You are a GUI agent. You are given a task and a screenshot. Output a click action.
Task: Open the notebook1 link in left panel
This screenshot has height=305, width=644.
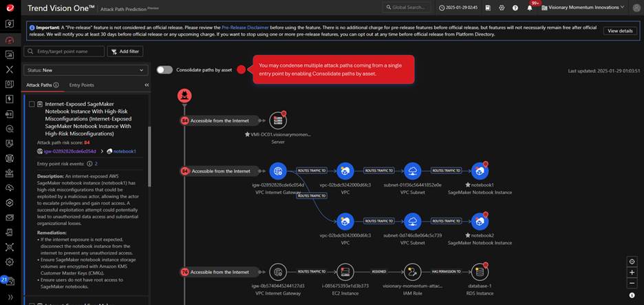pos(125,151)
